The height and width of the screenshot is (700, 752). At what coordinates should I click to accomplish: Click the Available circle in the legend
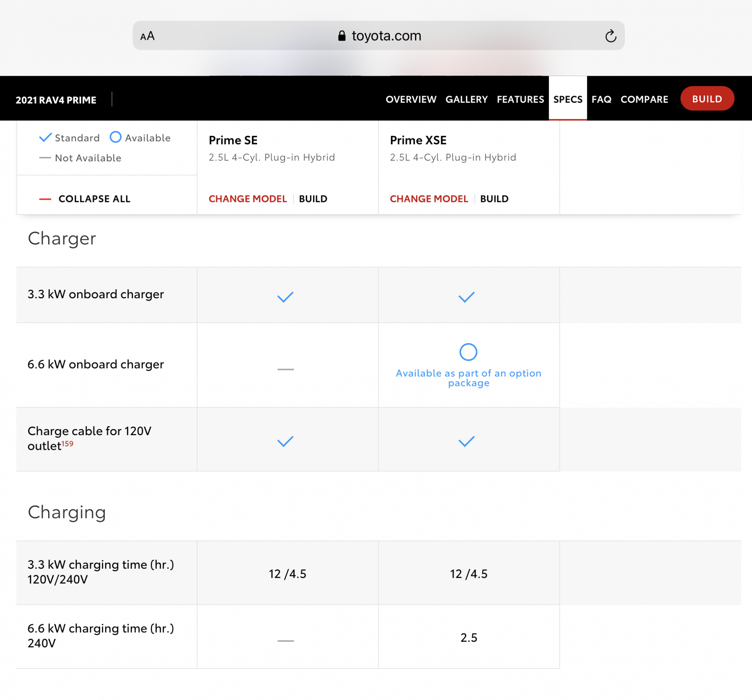(115, 137)
